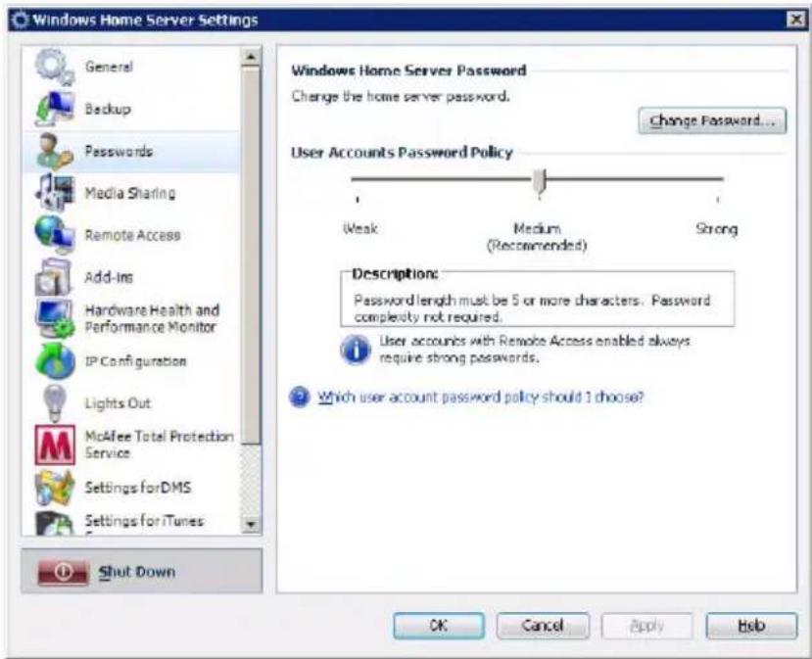Click the settings gear in title bar
Screen dimensions: 812x659
pos(21,21)
